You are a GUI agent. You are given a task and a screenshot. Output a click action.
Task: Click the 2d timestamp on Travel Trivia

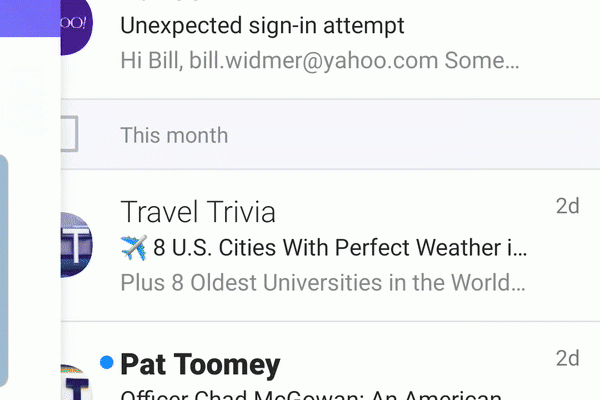point(567,207)
